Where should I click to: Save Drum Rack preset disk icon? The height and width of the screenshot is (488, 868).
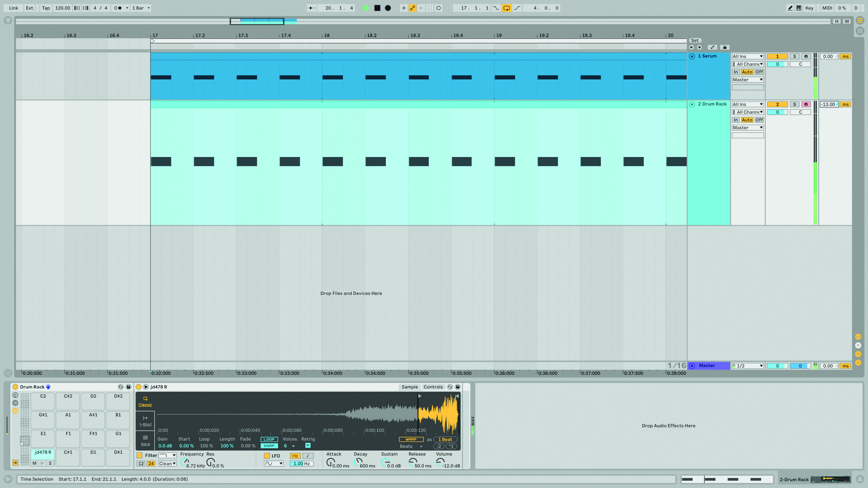tap(128, 387)
